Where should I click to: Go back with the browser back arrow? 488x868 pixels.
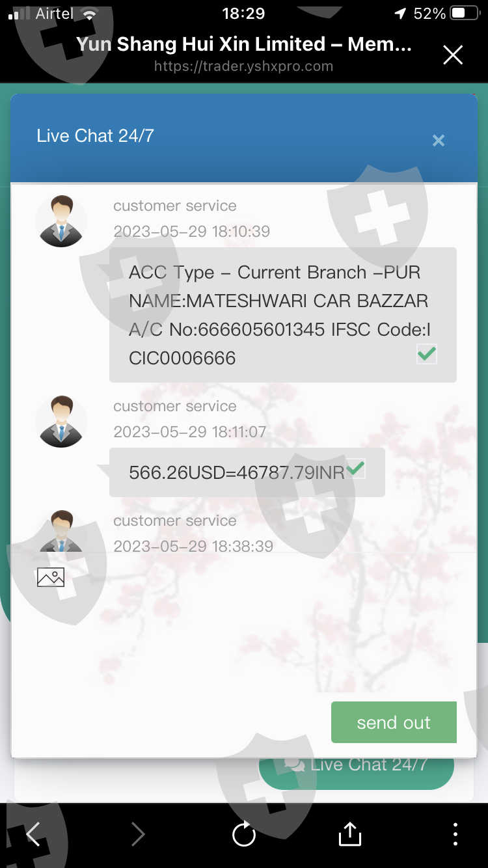click(33, 834)
